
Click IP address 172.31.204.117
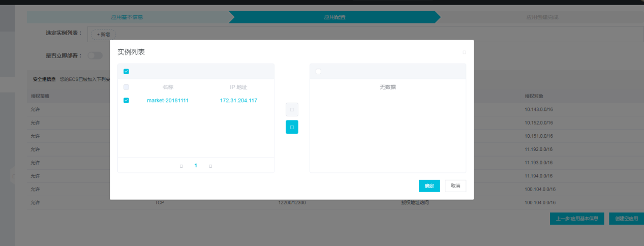click(x=238, y=101)
